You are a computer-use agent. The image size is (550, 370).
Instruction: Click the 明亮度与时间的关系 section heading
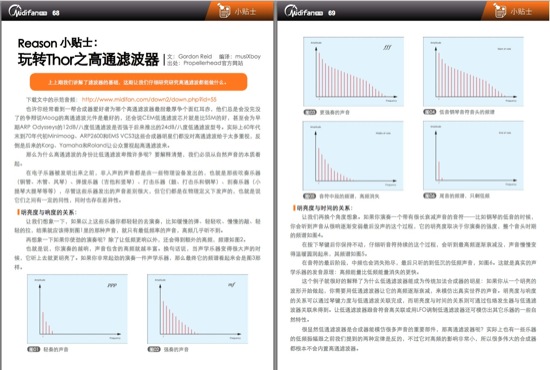[x=325, y=208]
